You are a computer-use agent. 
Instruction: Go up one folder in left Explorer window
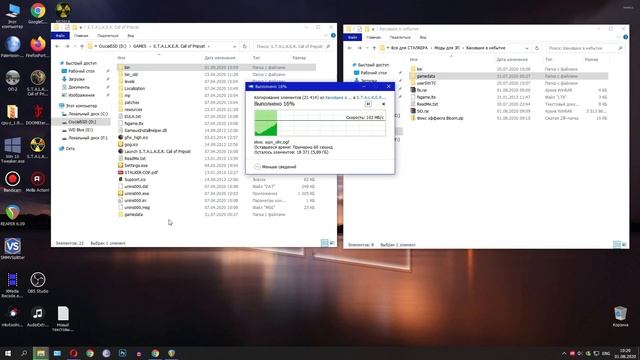click(x=82, y=47)
